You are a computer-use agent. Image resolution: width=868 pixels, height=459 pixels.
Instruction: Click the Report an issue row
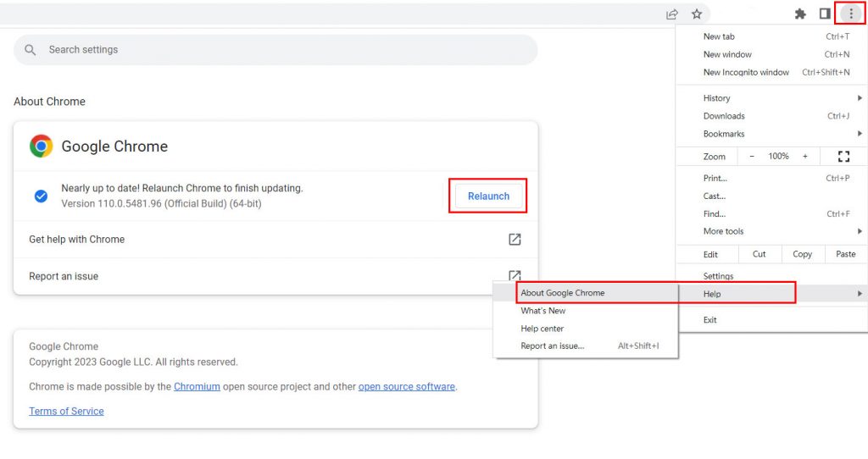tap(275, 276)
